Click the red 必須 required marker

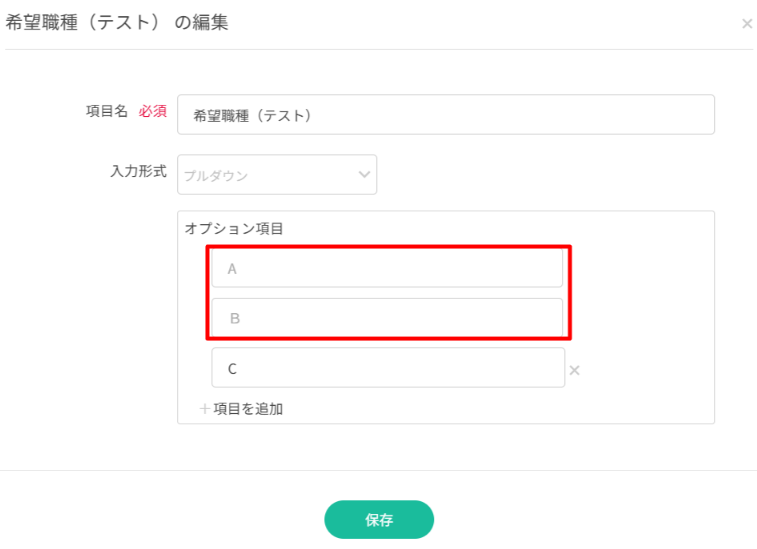click(153, 111)
